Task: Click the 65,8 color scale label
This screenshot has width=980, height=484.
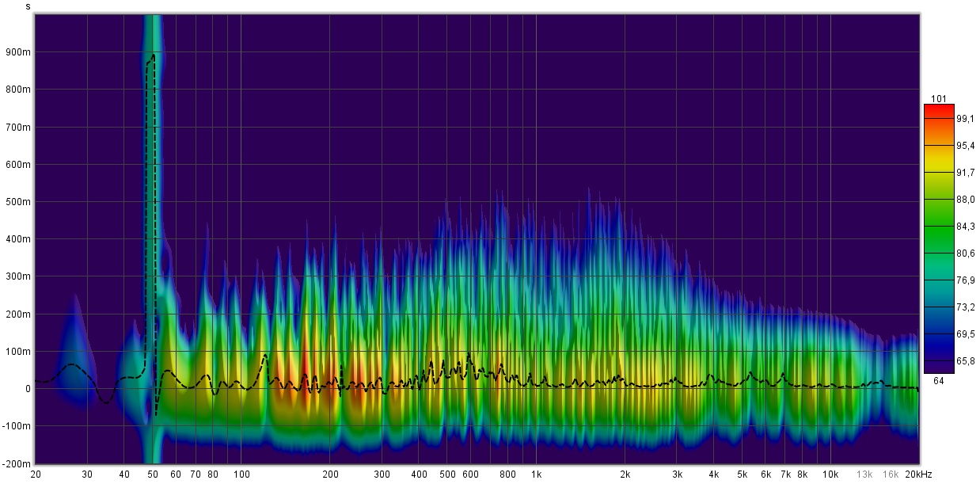Action: 966,361
